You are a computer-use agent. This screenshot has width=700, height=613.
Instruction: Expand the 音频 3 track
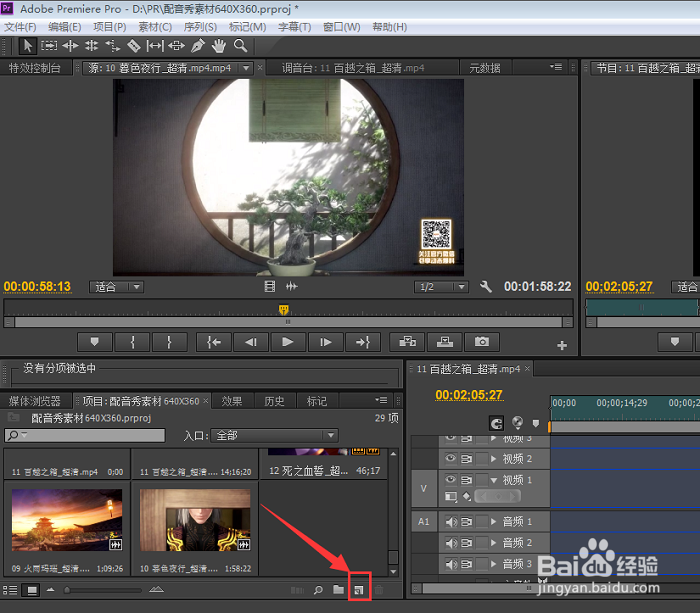(x=493, y=564)
